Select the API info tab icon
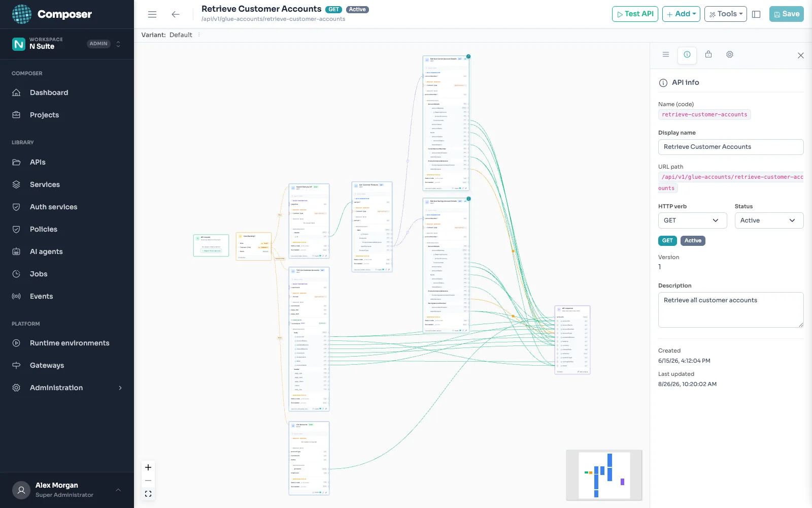The image size is (812, 508). pos(687,54)
